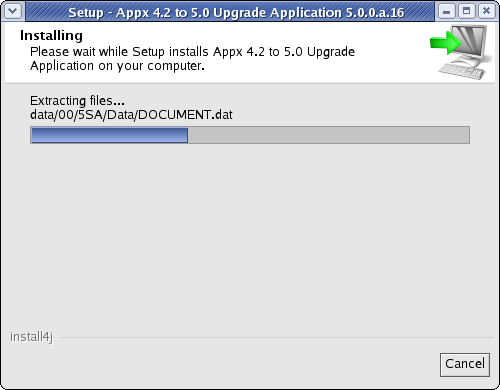Screen dimensions: 500x390
Task: Click the install4j label
Action: pyautogui.click(x=31, y=337)
